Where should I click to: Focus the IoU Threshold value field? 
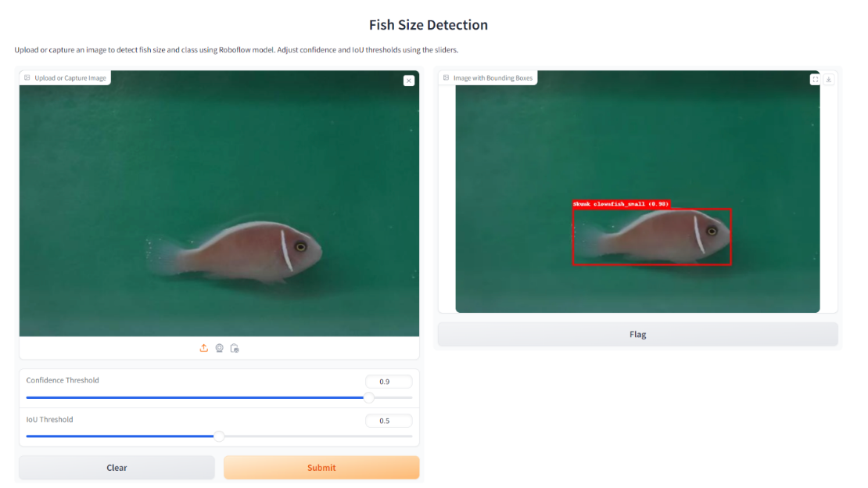pyautogui.click(x=388, y=421)
